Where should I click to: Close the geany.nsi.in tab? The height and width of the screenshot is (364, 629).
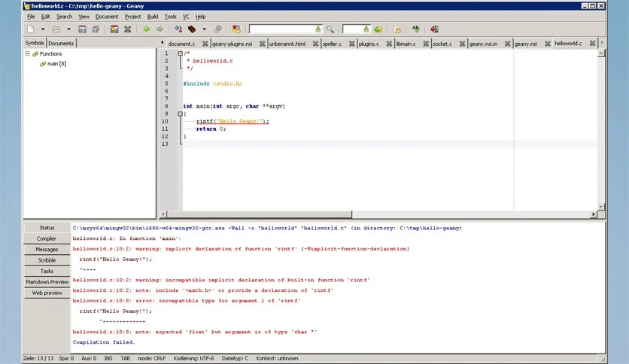click(507, 44)
